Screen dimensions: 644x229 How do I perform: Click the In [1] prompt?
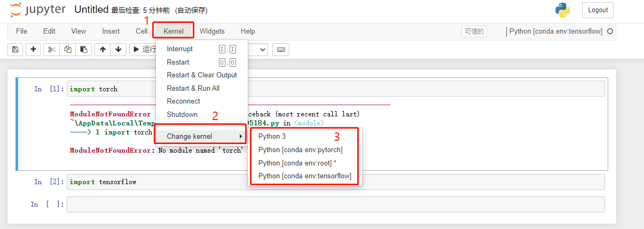coord(49,89)
